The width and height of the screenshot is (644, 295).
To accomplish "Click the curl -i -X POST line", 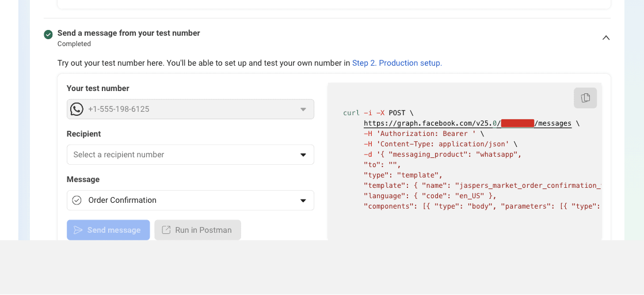I will click(379, 113).
